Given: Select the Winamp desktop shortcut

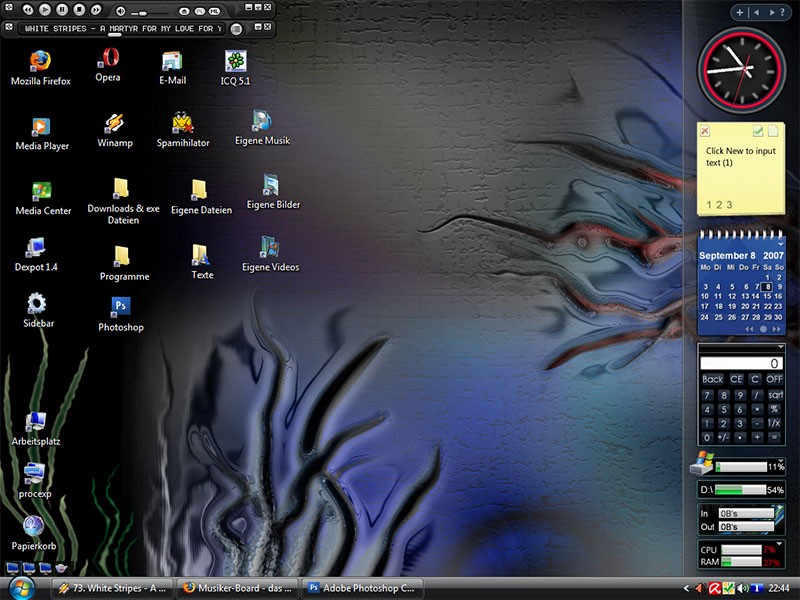Looking at the screenshot, I should pyautogui.click(x=115, y=131).
